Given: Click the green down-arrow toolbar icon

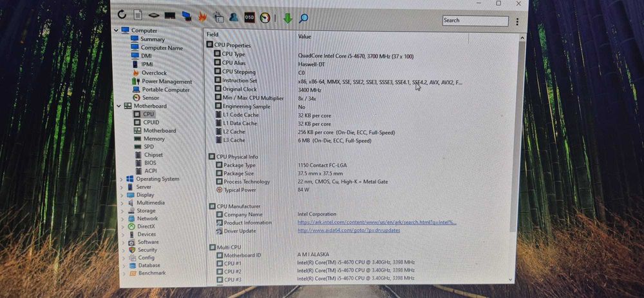Looking at the screenshot, I should [287, 18].
